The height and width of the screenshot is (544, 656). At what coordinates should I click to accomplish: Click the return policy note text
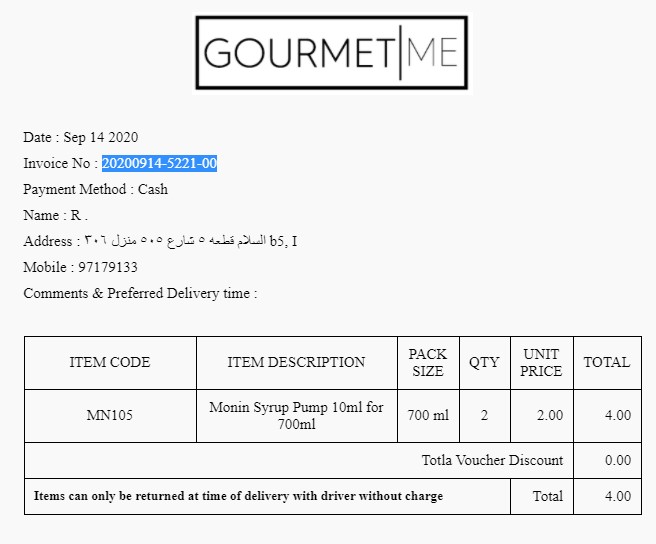click(x=238, y=496)
